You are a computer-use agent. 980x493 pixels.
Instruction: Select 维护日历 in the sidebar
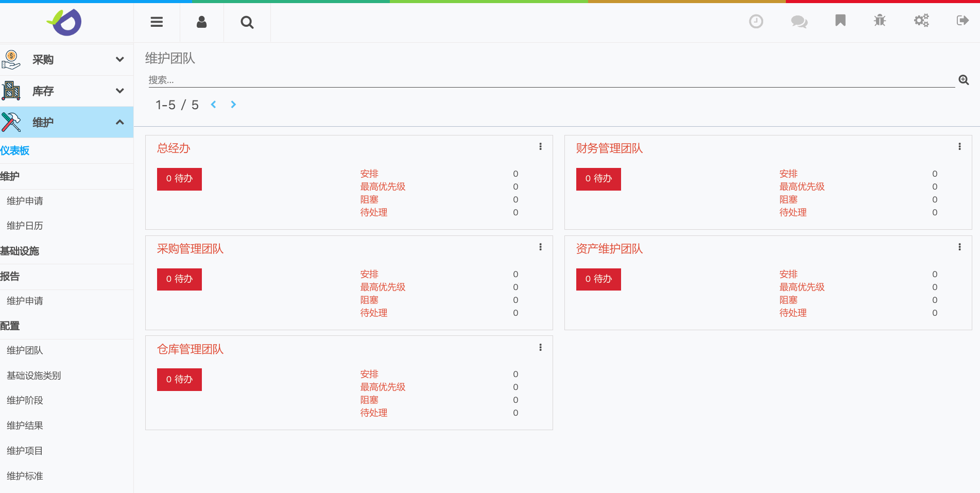tap(25, 226)
